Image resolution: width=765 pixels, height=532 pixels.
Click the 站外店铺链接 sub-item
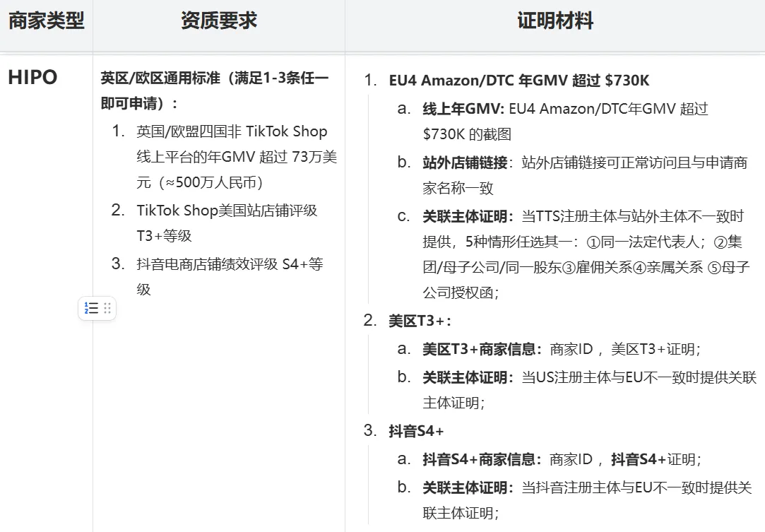click(x=585, y=175)
